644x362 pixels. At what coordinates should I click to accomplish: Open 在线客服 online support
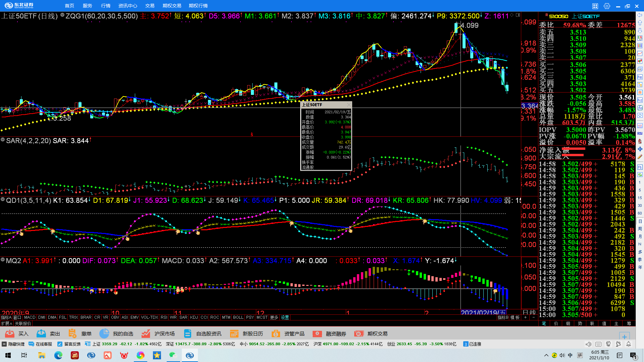point(40,344)
